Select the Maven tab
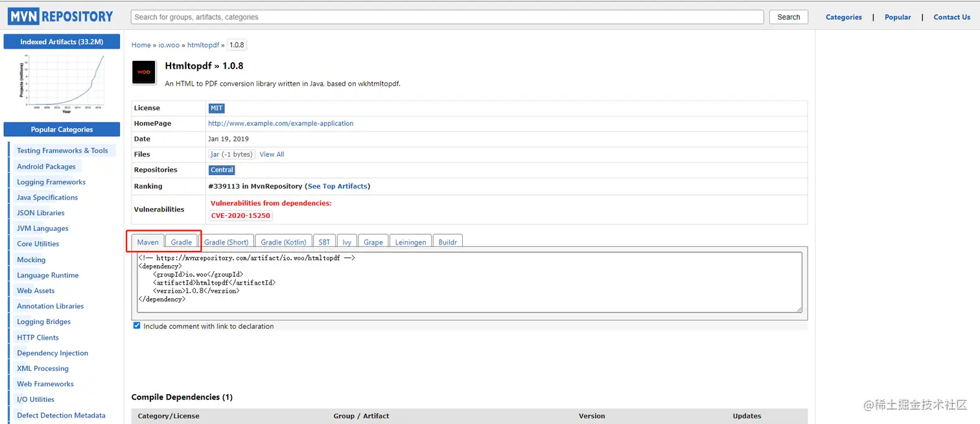The image size is (980, 424). coord(148,242)
